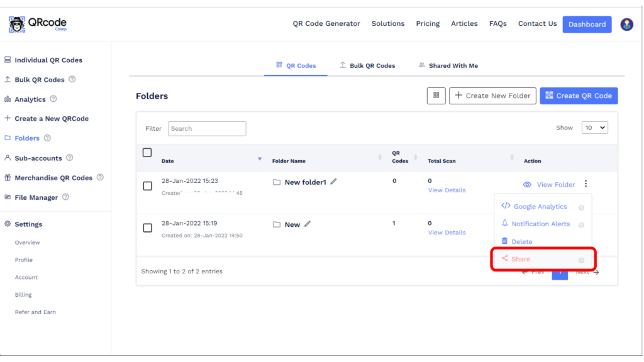Click Create QR Code button
This screenshot has width=644, height=362.
point(579,96)
